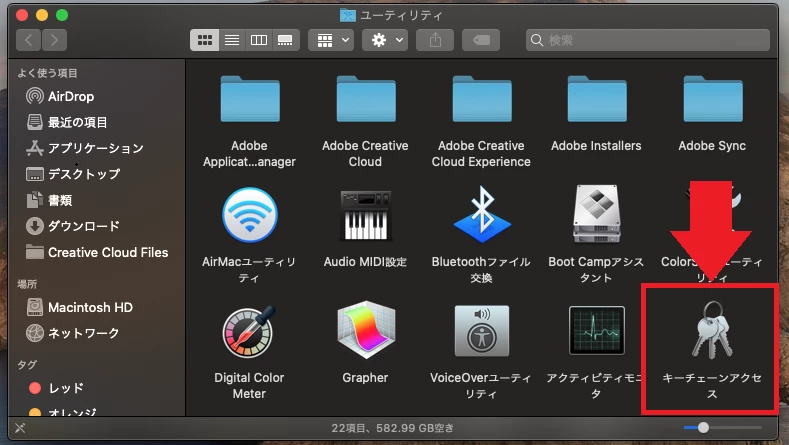Launch Audio MIDI設定 app

click(366, 215)
